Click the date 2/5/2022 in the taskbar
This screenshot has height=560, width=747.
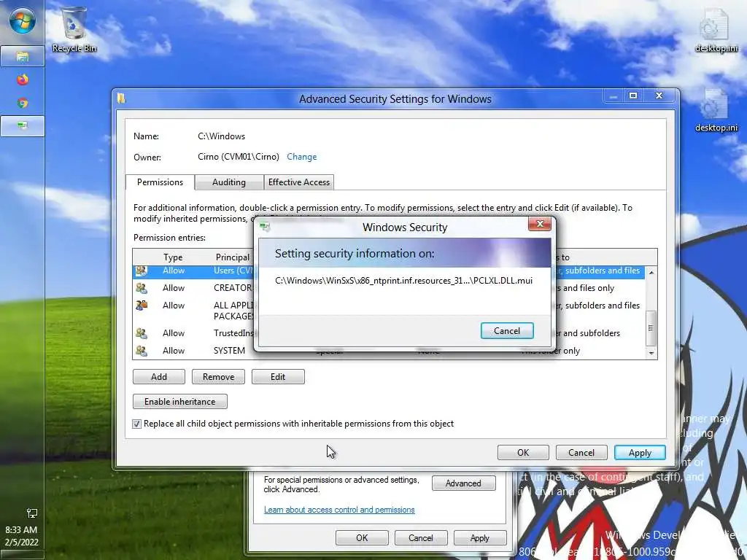(21, 542)
